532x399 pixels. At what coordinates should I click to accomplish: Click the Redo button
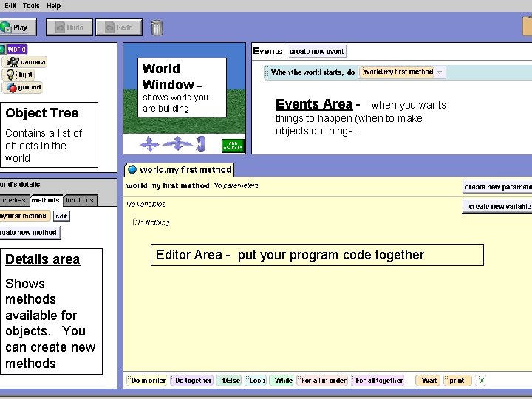tap(119, 27)
